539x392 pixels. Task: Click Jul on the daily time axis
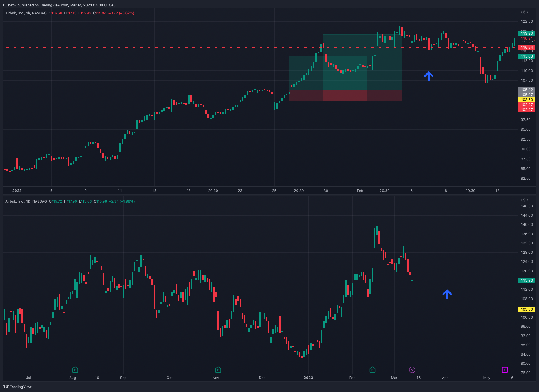29,378
